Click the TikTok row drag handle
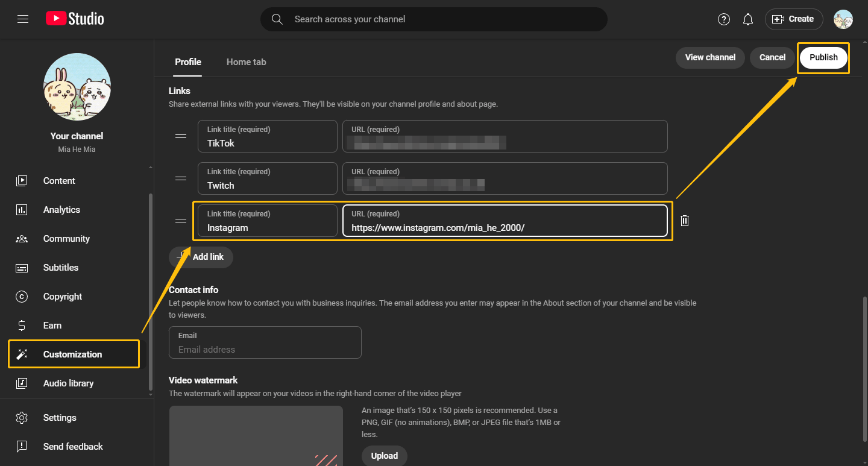 [x=180, y=136]
